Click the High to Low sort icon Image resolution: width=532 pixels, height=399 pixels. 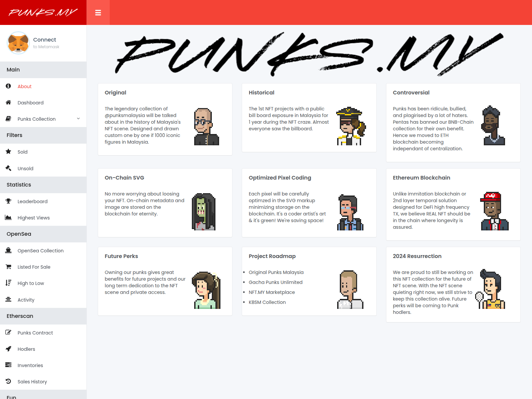(x=8, y=283)
